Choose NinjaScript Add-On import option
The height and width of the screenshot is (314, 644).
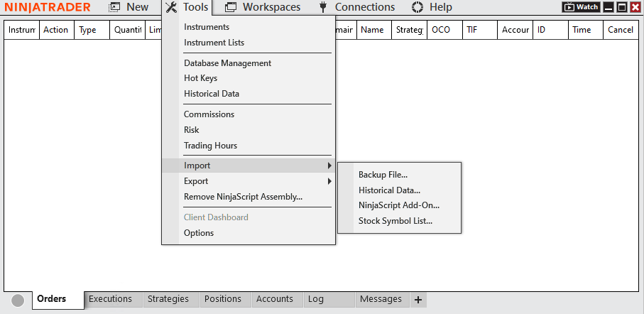pyautogui.click(x=399, y=205)
